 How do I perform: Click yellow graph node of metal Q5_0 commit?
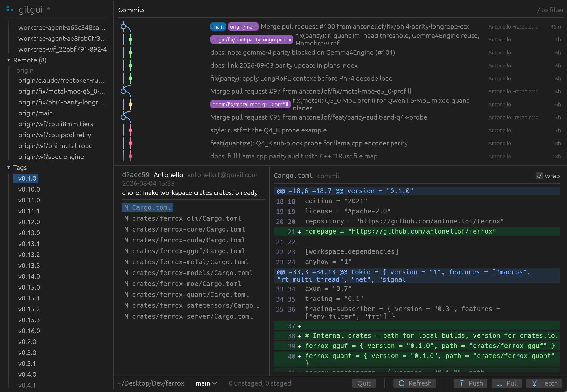pyautogui.click(x=130, y=104)
